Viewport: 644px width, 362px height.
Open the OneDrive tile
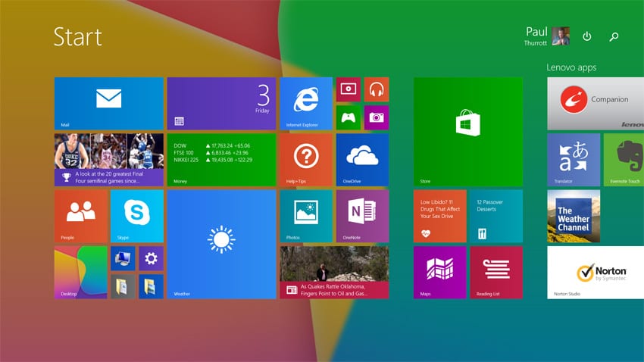coord(362,160)
